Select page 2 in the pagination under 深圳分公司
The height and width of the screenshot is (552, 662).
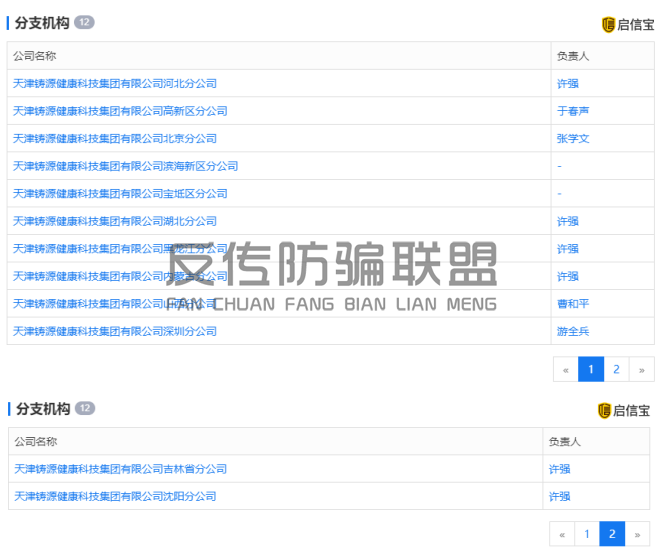616,369
